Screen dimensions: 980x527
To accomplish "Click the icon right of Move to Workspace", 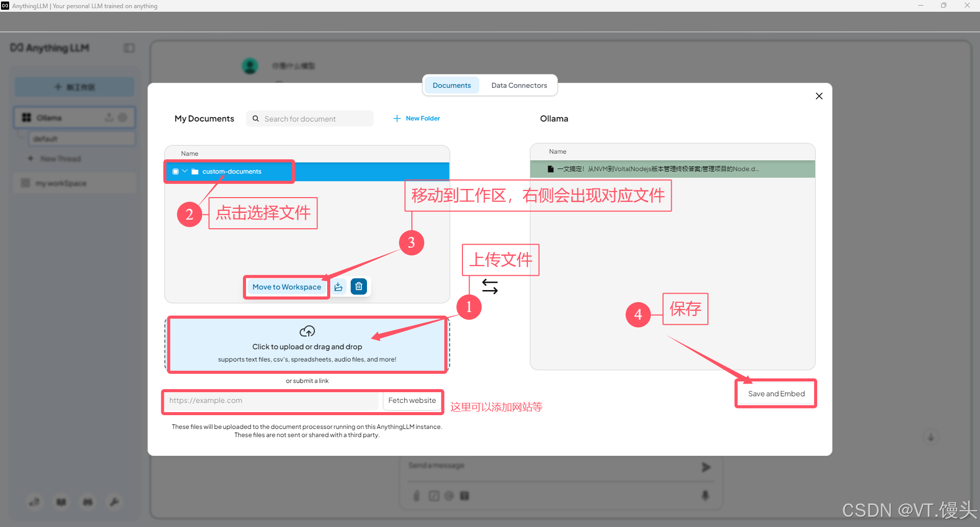I will tap(338, 286).
